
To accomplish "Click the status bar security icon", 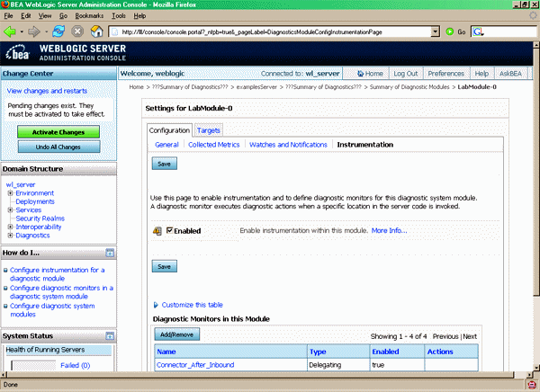I will (x=531, y=385).
